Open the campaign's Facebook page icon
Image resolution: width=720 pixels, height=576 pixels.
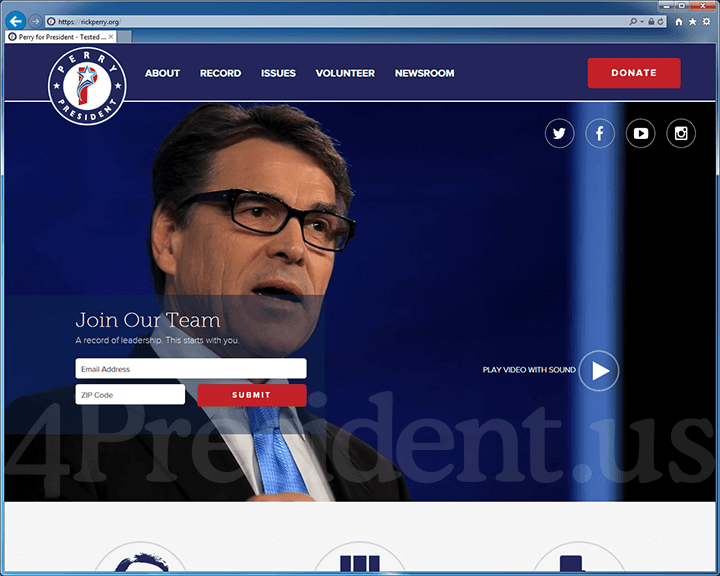pos(600,133)
